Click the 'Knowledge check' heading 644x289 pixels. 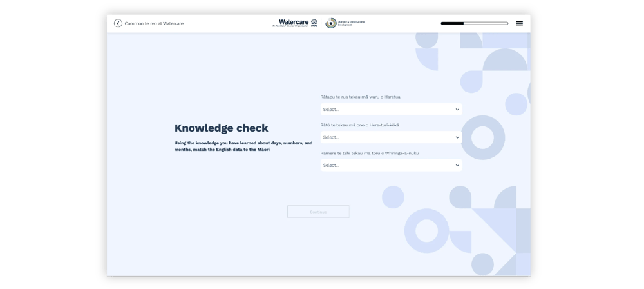222,128
